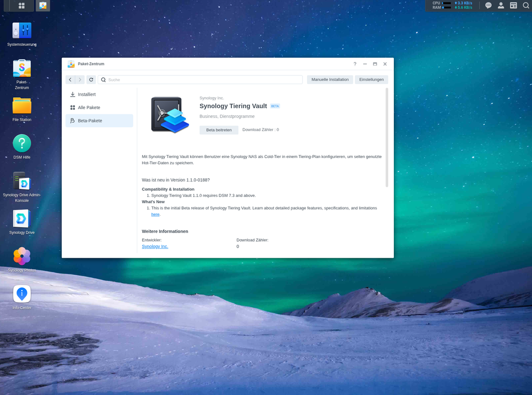Go back using the back arrow
This screenshot has height=395, width=532.
pyautogui.click(x=70, y=80)
